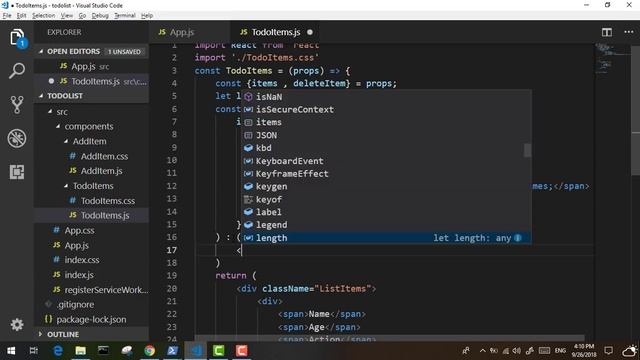Choose the JSON suggestion
The height and width of the screenshot is (360, 640).
386,135
